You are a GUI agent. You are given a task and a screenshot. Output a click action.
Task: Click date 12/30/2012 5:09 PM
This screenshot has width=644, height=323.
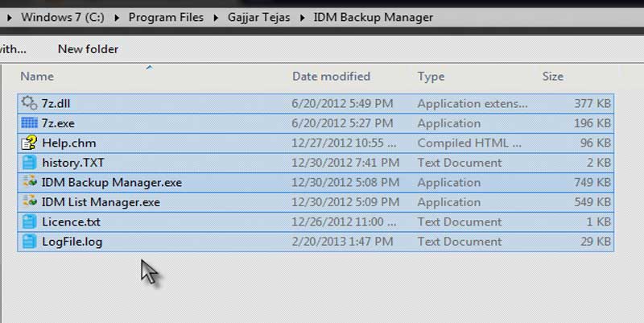[345, 202]
